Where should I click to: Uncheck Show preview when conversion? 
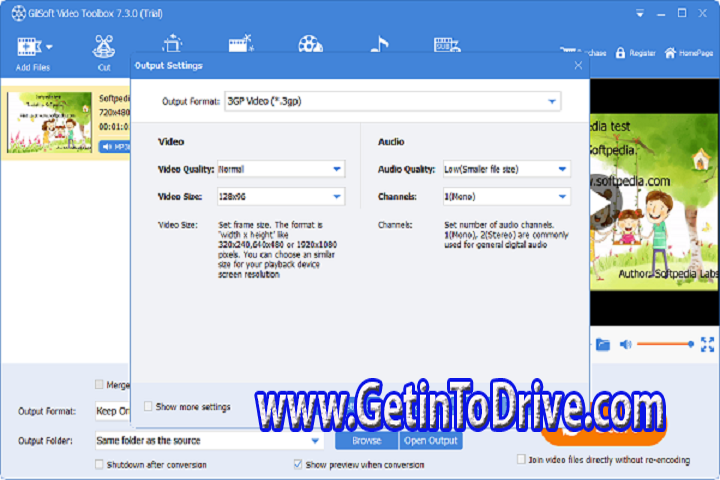click(x=298, y=464)
